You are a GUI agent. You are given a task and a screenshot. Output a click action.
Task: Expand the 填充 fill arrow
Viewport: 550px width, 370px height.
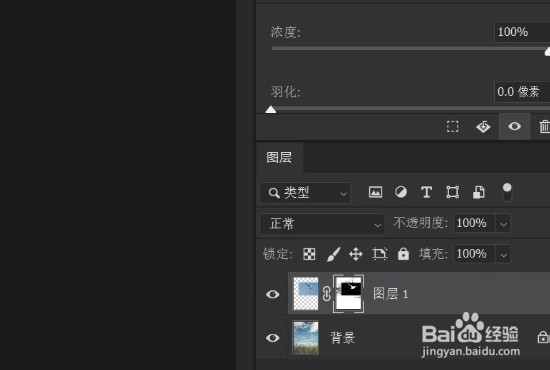[x=503, y=254]
